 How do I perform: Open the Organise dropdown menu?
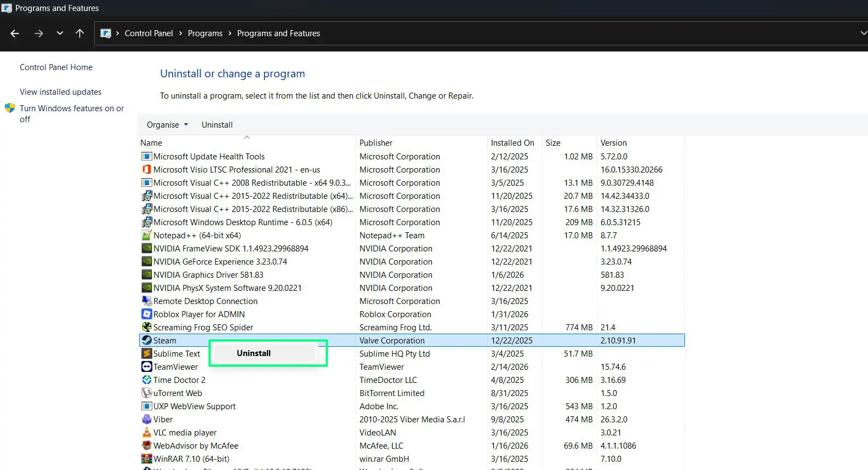pos(167,125)
